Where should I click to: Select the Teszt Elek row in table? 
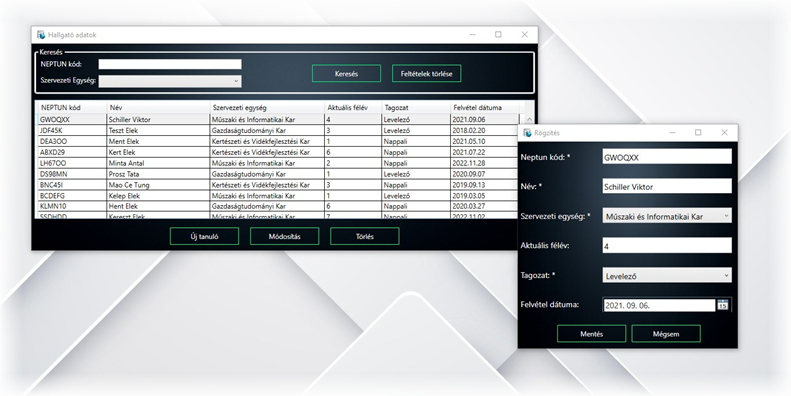click(278, 131)
